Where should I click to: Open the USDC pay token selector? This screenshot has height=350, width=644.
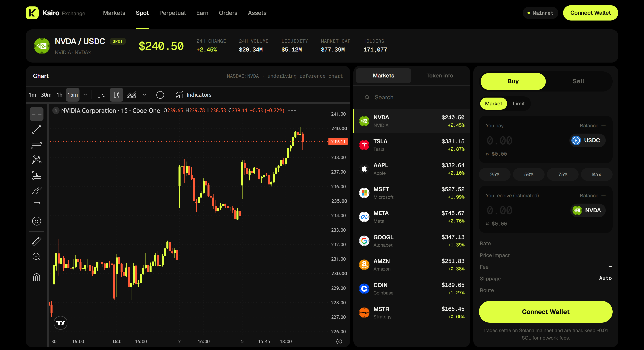point(587,140)
